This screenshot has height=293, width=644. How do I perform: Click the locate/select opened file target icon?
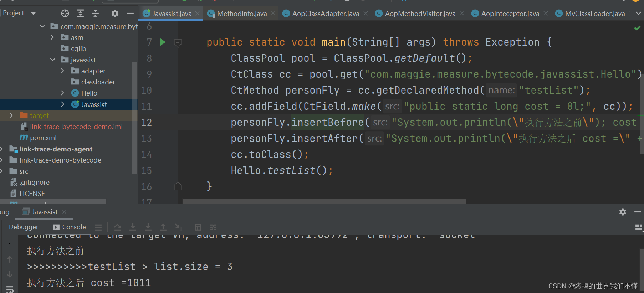point(65,14)
